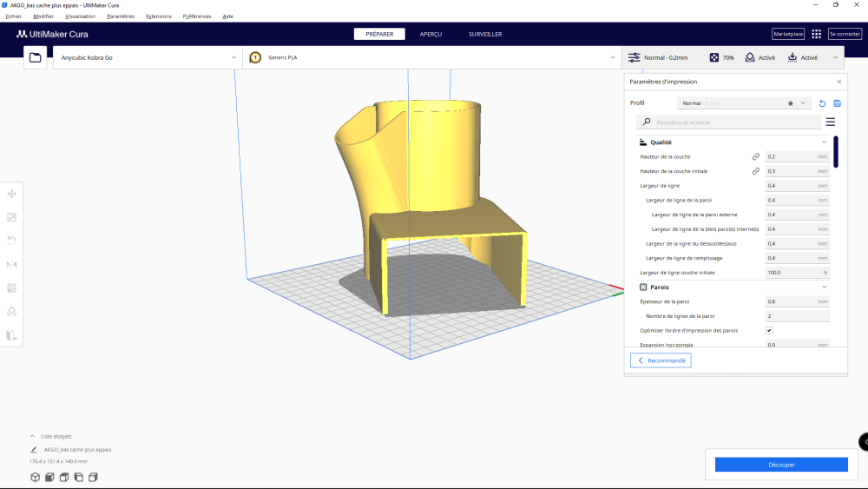Switch to front view cube icon
Viewport: 868px width, 489px height.
(49, 477)
